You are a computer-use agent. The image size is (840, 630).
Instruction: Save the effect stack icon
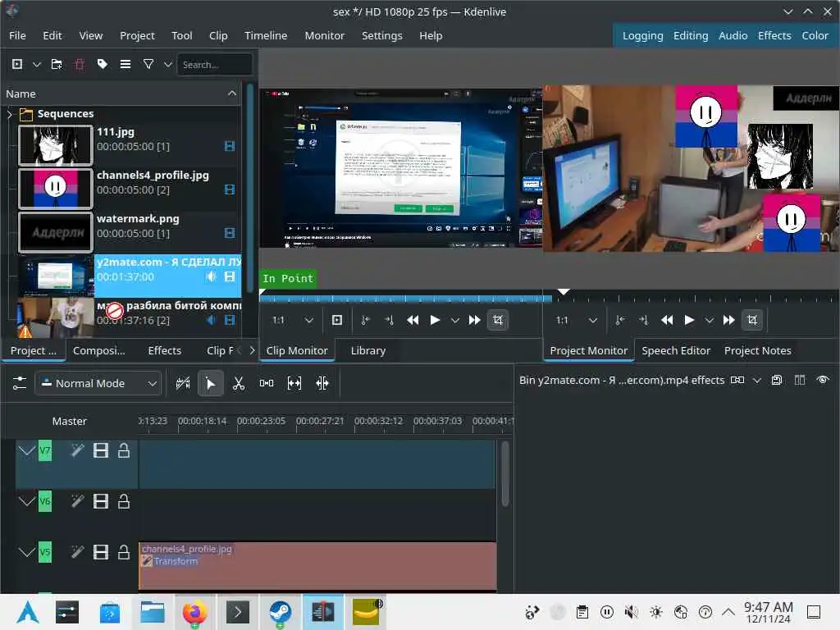click(776, 380)
